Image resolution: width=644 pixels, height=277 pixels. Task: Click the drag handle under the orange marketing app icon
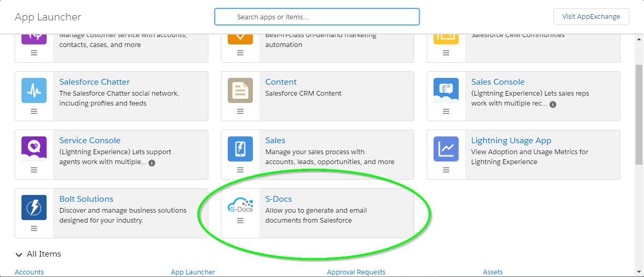pos(240,53)
